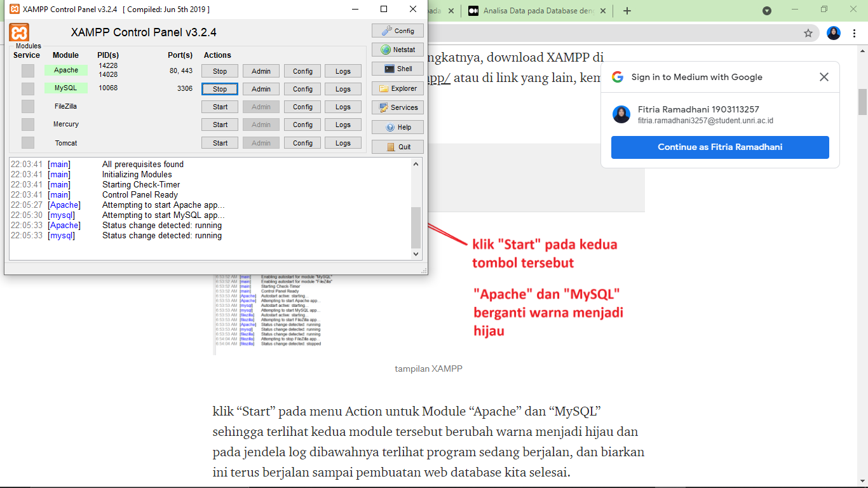Screen dimensions: 868x488
Task: Open Netstat from the side panel
Action: pos(398,50)
